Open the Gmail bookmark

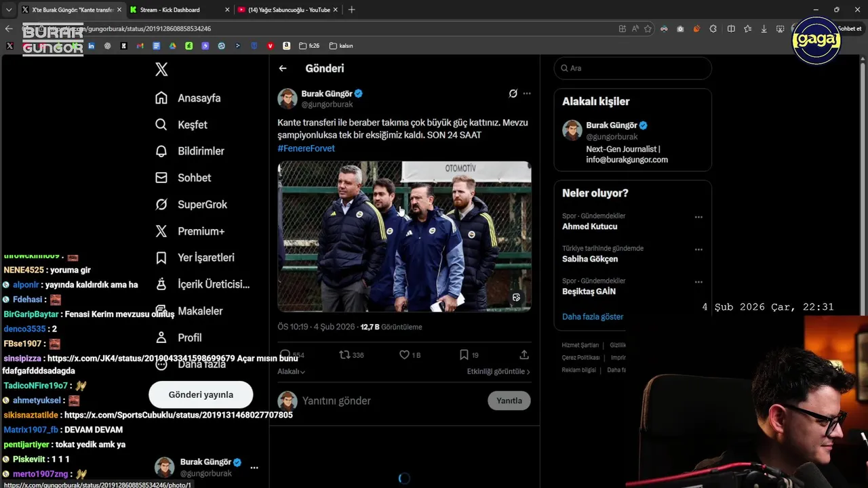coord(140,46)
